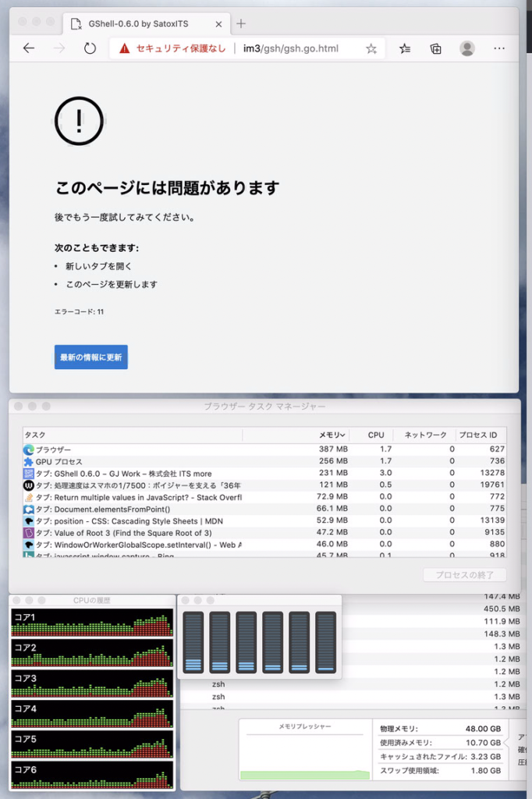
Task: Click the security warning triangle icon
Action: pyautogui.click(x=125, y=48)
